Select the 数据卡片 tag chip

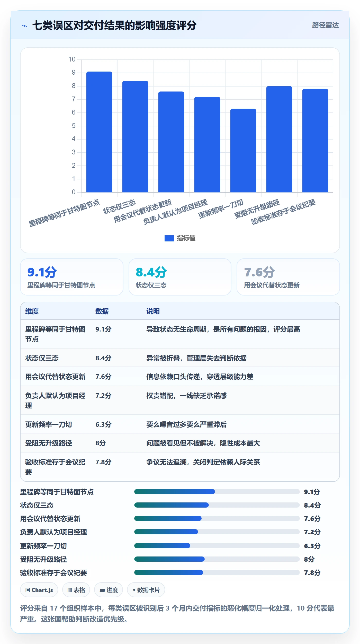(x=146, y=590)
